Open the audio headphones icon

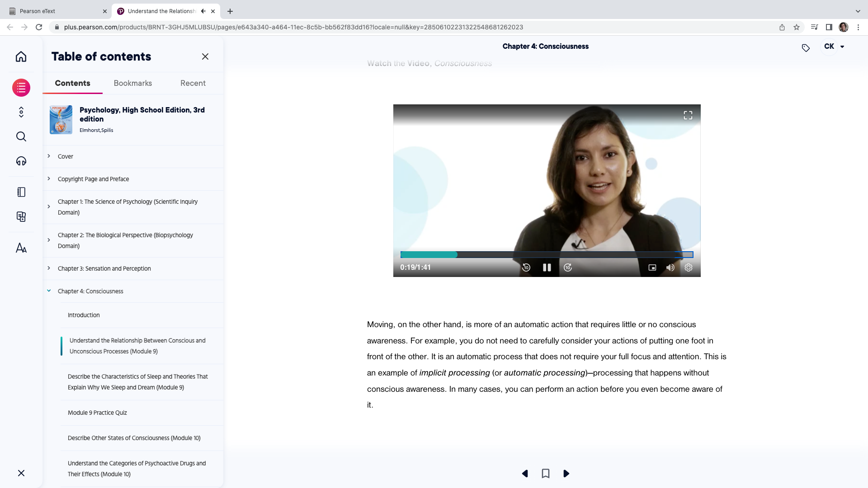point(21,161)
